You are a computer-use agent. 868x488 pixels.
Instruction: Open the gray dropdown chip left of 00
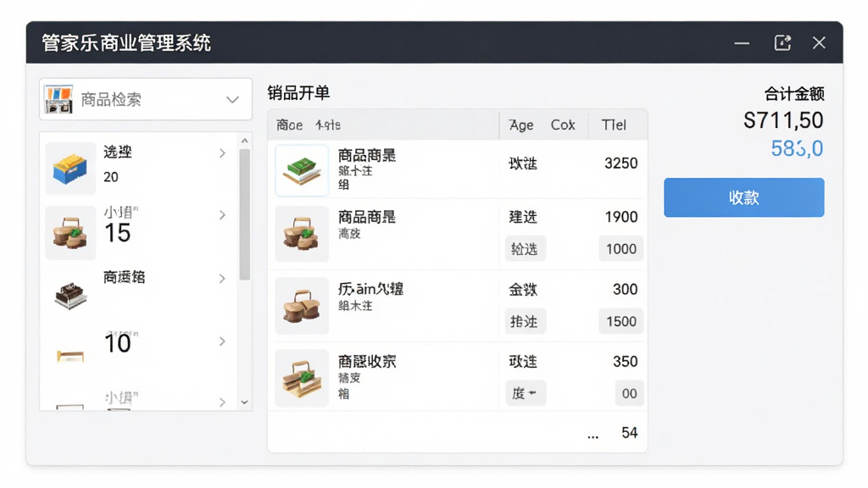coord(525,393)
